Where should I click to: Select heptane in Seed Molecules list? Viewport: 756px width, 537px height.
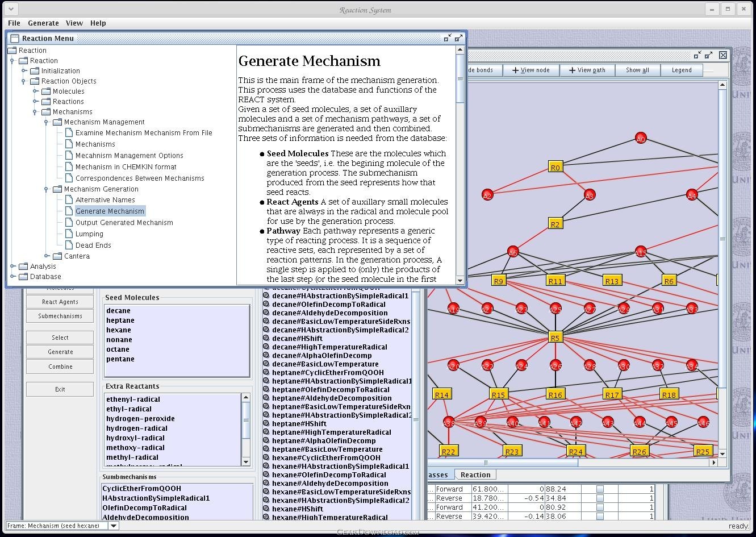click(x=120, y=320)
